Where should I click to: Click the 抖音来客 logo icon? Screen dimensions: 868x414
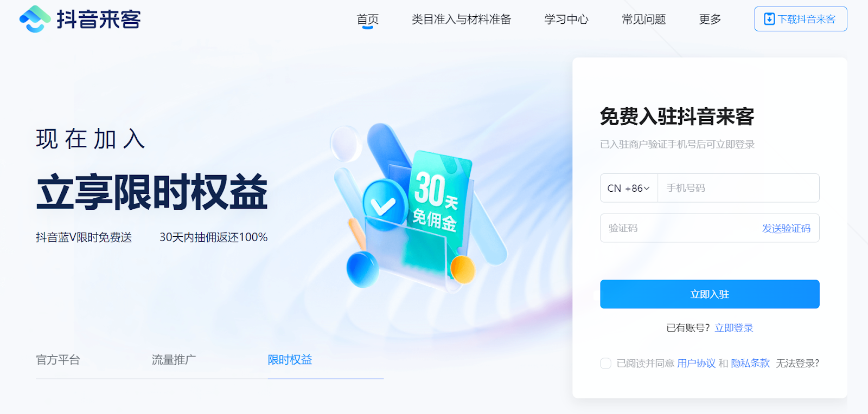click(x=35, y=19)
